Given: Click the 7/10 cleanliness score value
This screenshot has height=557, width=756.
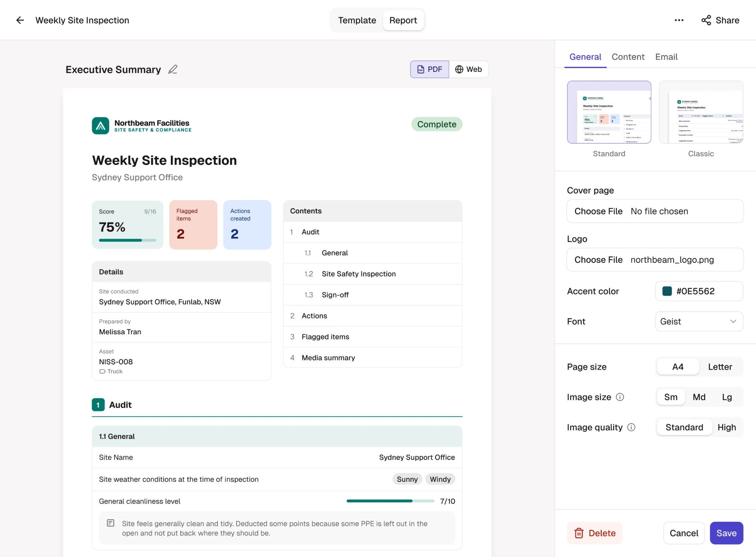Looking at the screenshot, I should tap(448, 501).
